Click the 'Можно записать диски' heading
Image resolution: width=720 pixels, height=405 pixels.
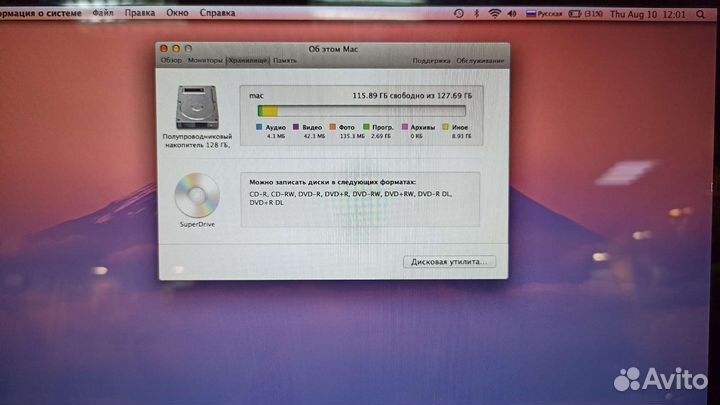tap(332, 182)
